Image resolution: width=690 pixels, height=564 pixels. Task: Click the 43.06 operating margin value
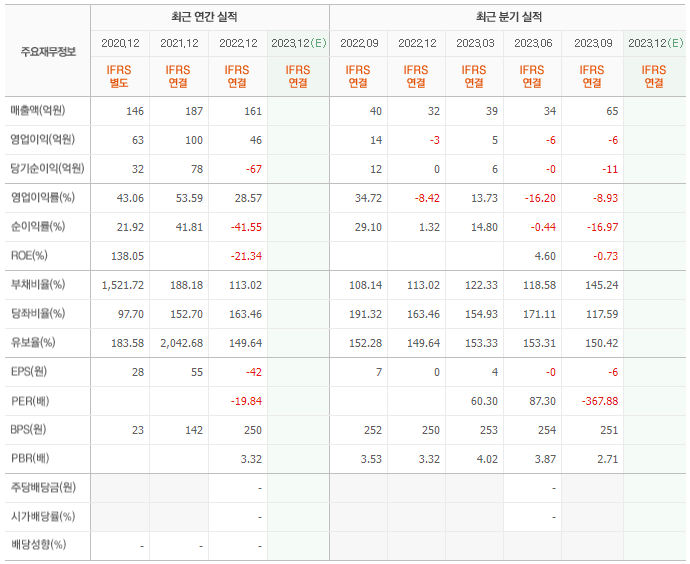(130, 198)
